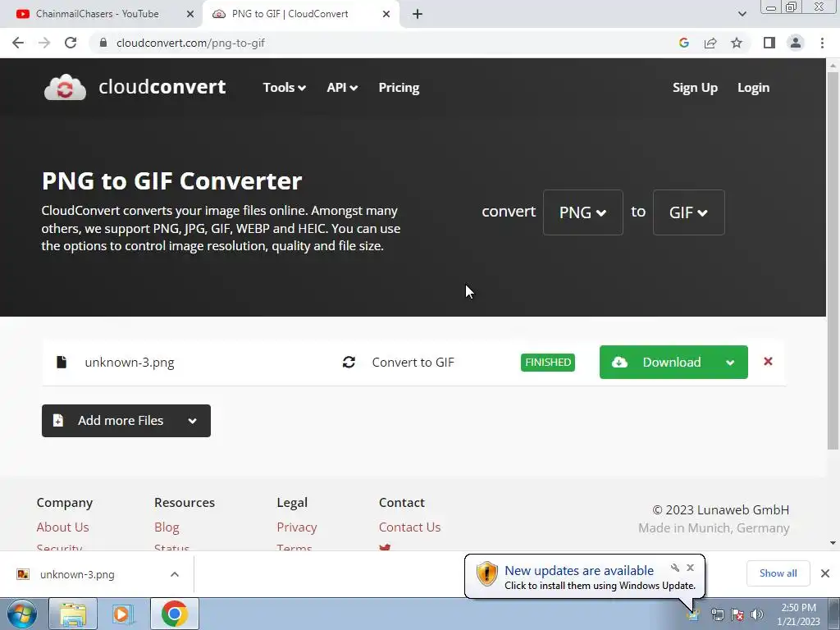Open the Chrome profile avatar

(796, 43)
